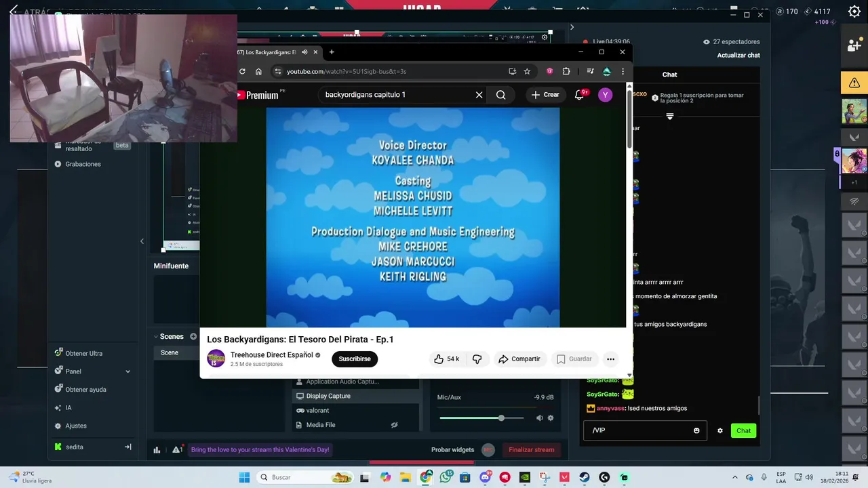
Task: Click the YouTube Crear button
Action: (x=546, y=95)
